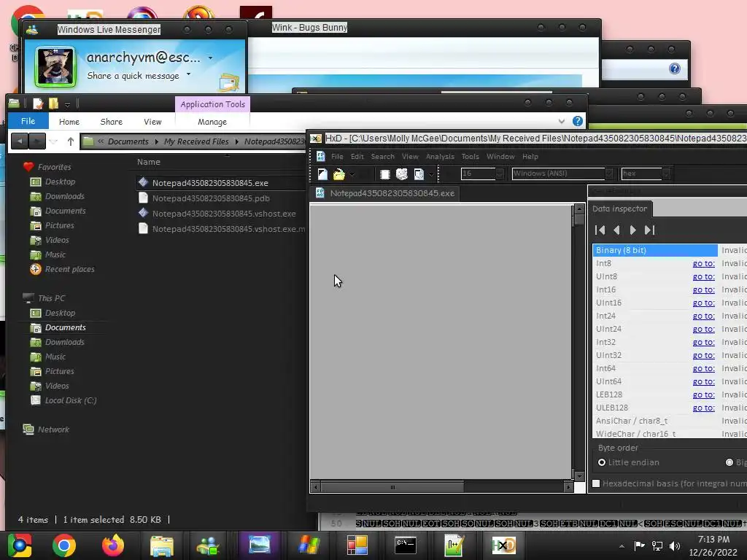
Task: Select Notepad435082305830845.vshost.exe file
Action: click(x=224, y=214)
